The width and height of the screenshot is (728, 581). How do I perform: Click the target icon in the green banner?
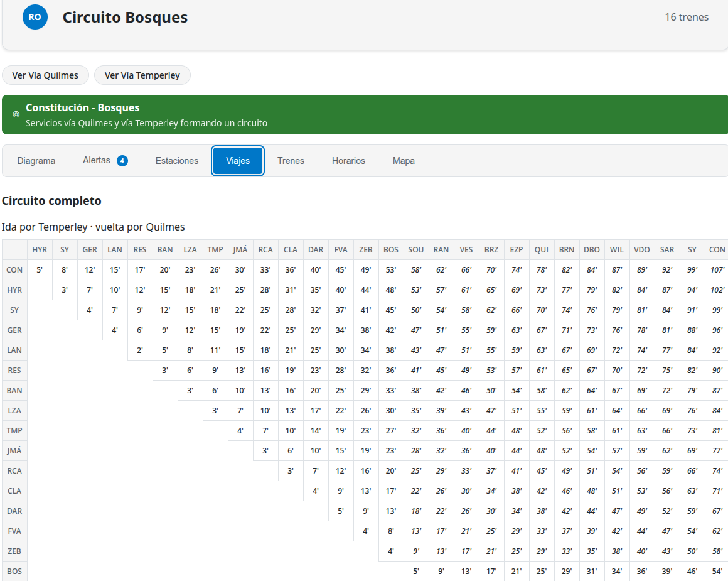coord(16,114)
